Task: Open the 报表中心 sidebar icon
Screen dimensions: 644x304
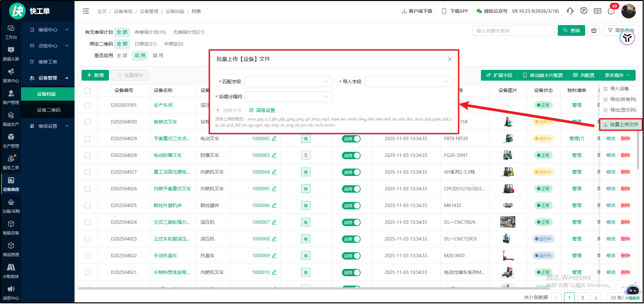Action: [x=11, y=75]
